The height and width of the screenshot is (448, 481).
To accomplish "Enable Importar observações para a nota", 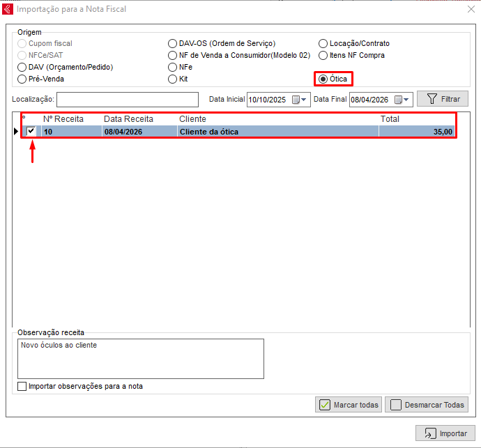I will [x=22, y=386].
